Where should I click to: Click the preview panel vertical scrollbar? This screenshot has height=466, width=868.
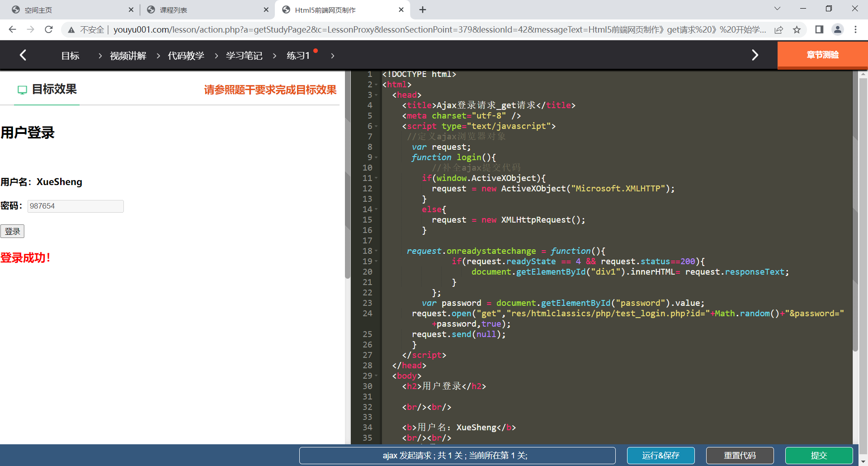(x=348, y=174)
